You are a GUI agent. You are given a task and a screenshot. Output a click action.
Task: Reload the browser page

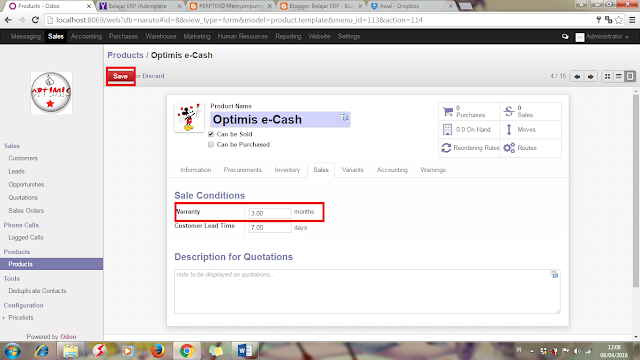point(36,20)
